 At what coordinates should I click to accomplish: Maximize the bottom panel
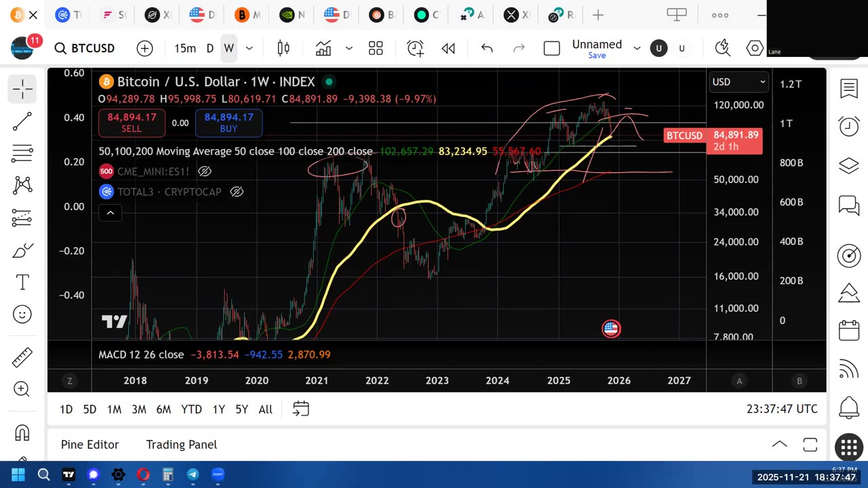point(810,445)
